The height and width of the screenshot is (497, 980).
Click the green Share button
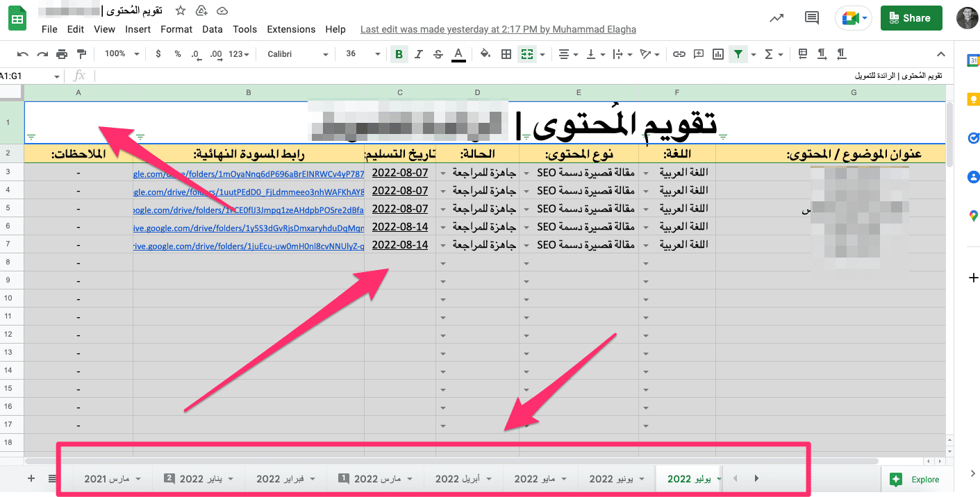click(911, 19)
